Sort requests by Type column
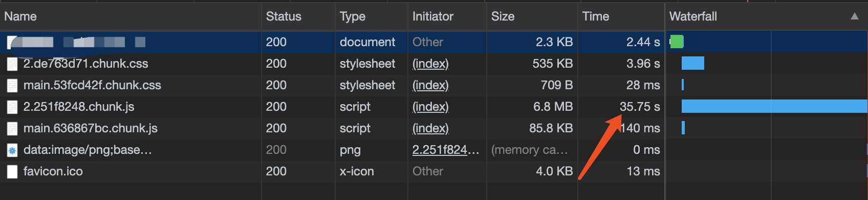The height and width of the screenshot is (200, 868). pyautogui.click(x=353, y=16)
